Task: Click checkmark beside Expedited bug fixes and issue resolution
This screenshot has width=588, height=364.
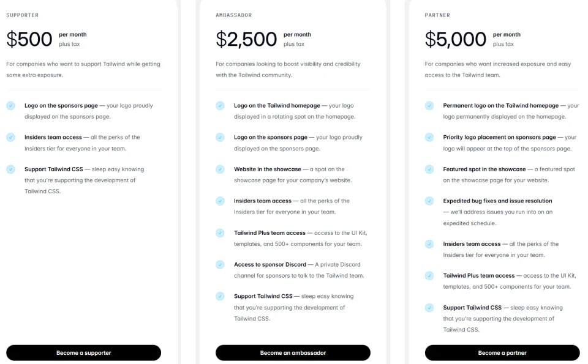Action: (x=429, y=201)
